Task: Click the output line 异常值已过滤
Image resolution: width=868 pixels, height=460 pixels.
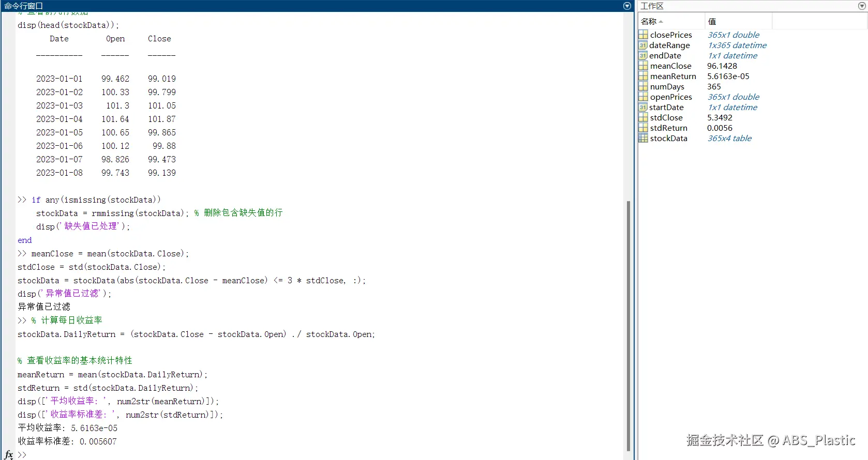Action: pyautogui.click(x=44, y=307)
